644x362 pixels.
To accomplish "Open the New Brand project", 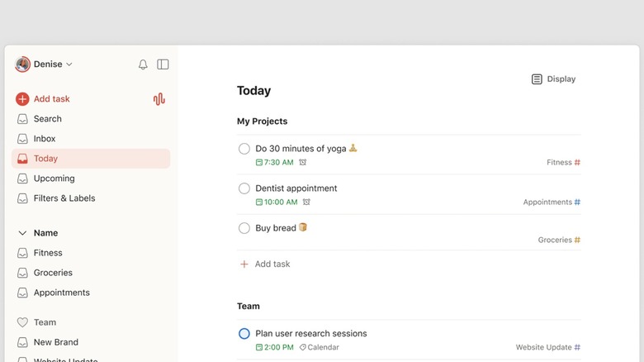I will pyautogui.click(x=91, y=342).
